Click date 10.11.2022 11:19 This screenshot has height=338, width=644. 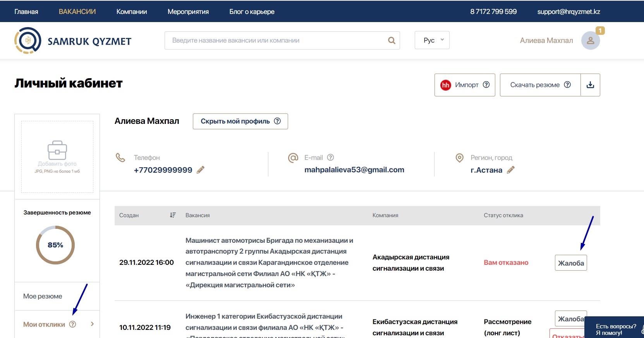tap(145, 328)
